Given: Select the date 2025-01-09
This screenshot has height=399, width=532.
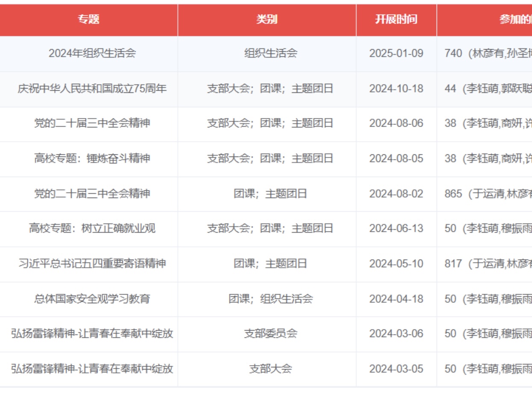Looking at the screenshot, I should 396,53.
